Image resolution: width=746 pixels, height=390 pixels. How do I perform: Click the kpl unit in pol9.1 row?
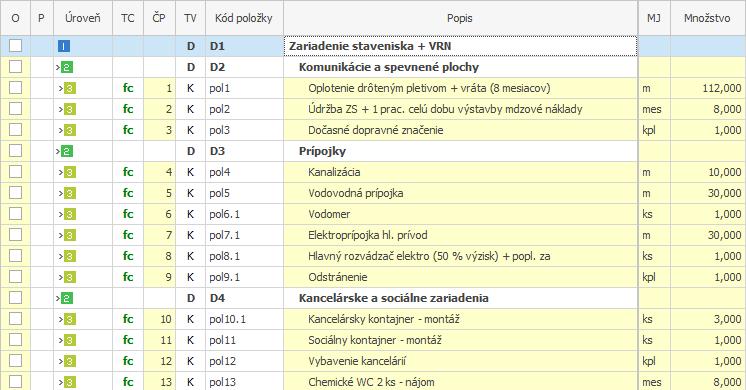click(649, 277)
